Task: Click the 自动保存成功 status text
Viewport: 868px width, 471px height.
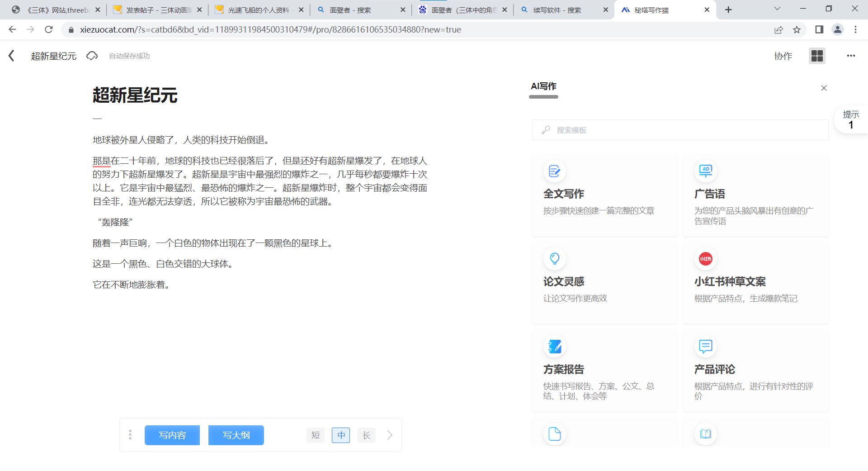Action: 129,56
